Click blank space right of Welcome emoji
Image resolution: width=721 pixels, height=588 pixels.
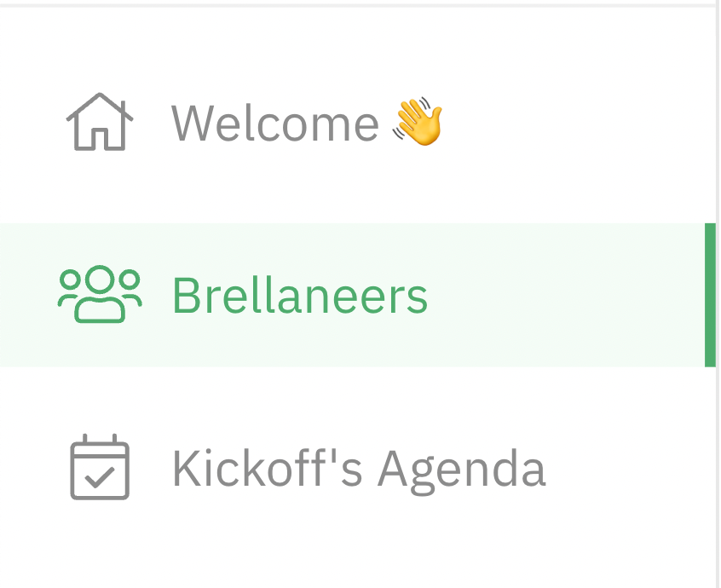coord(574,121)
